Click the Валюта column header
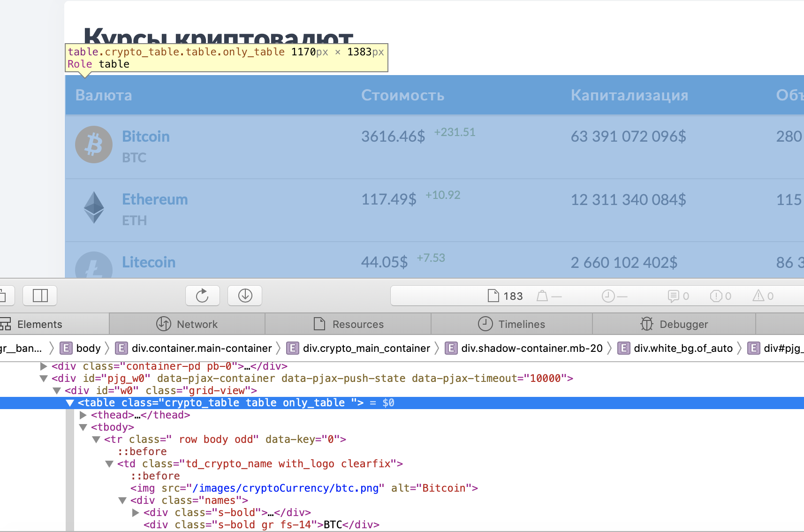The height and width of the screenshot is (532, 804). point(104,95)
